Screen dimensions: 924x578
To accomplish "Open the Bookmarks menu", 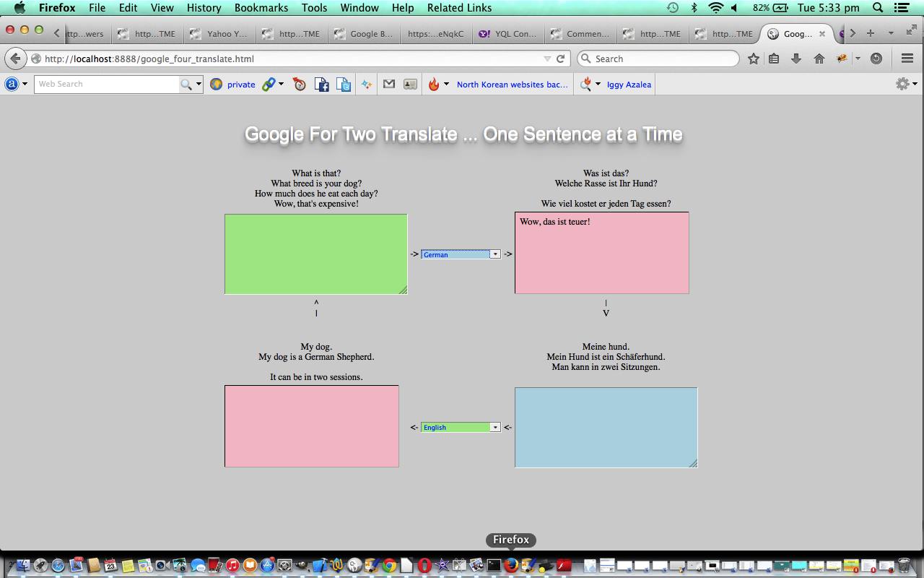I will coord(261,8).
